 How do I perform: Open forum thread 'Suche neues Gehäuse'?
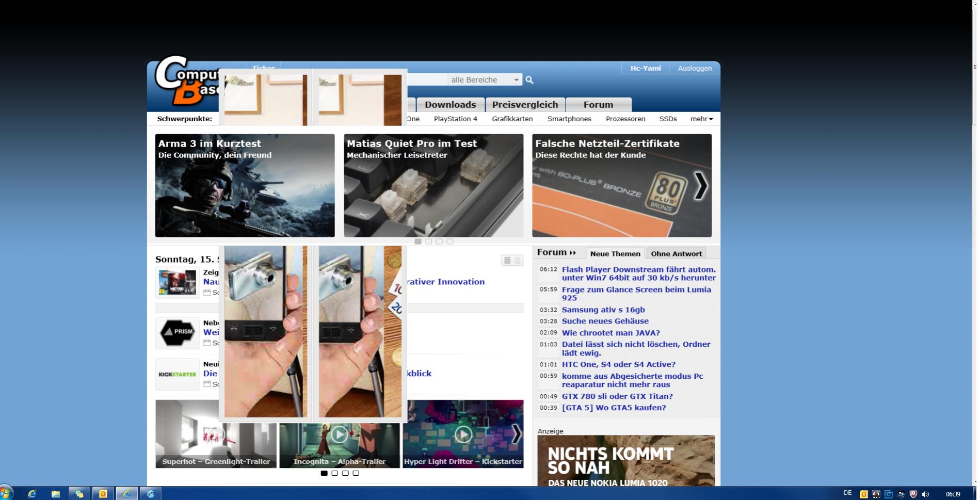tap(605, 321)
